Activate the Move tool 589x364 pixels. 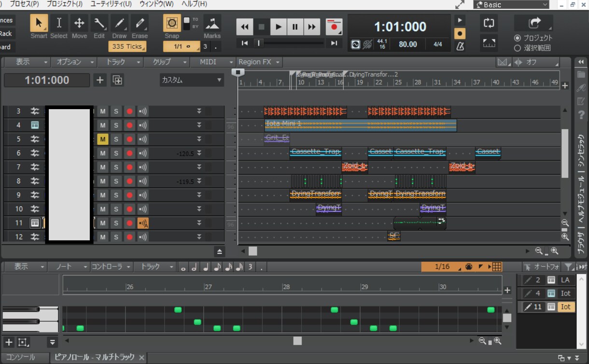point(79,23)
